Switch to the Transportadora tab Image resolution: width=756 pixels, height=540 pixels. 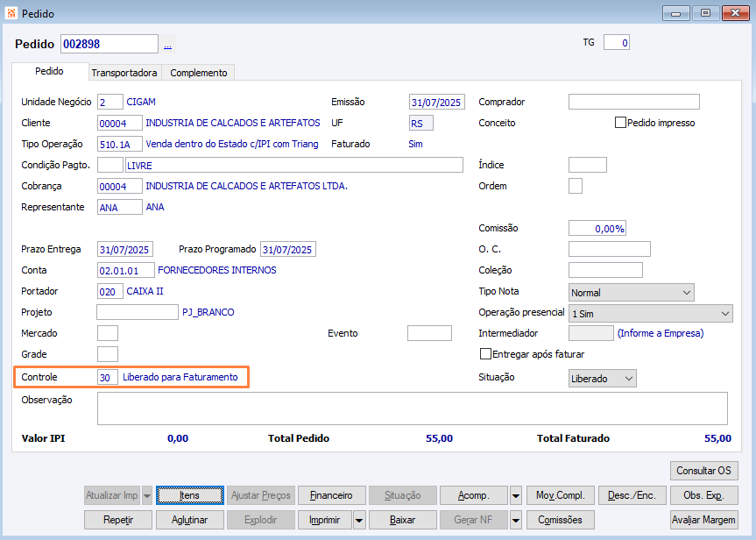(124, 73)
